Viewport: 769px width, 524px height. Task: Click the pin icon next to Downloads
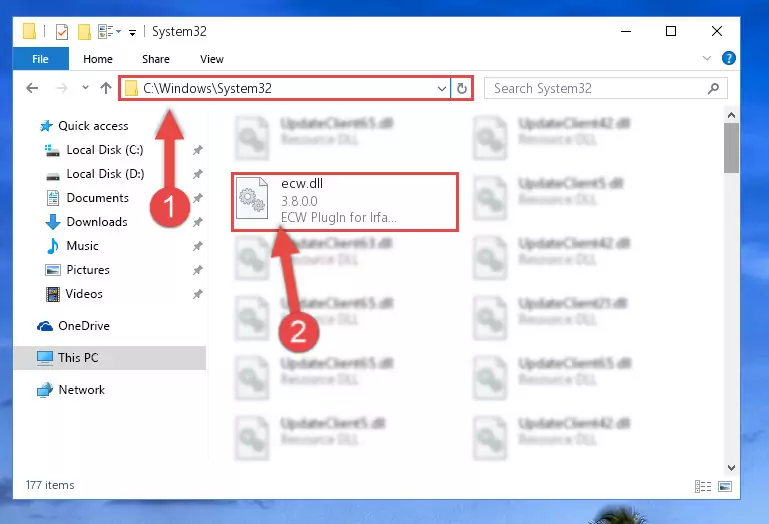point(198,222)
